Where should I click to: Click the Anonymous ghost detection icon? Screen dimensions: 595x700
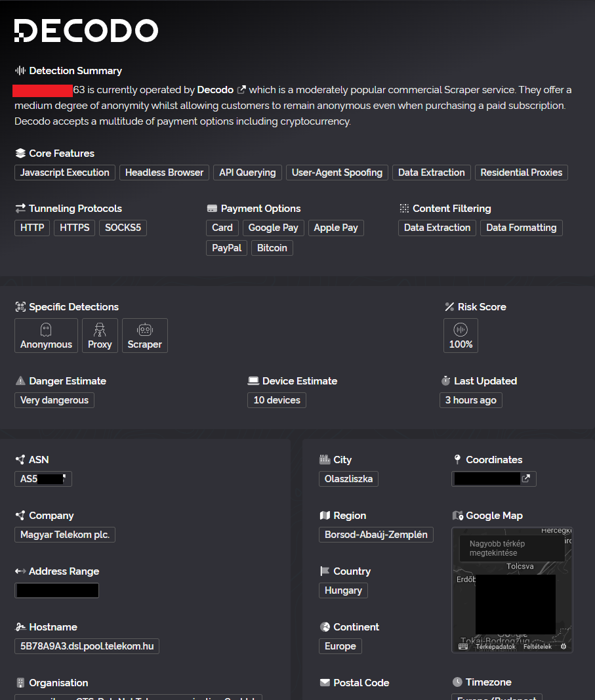[x=46, y=330]
